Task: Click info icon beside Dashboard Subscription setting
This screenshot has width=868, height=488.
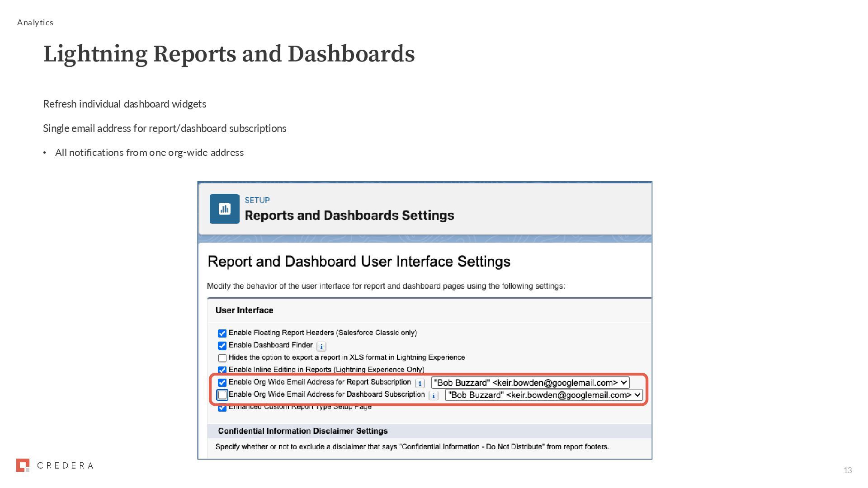Action: click(x=433, y=396)
